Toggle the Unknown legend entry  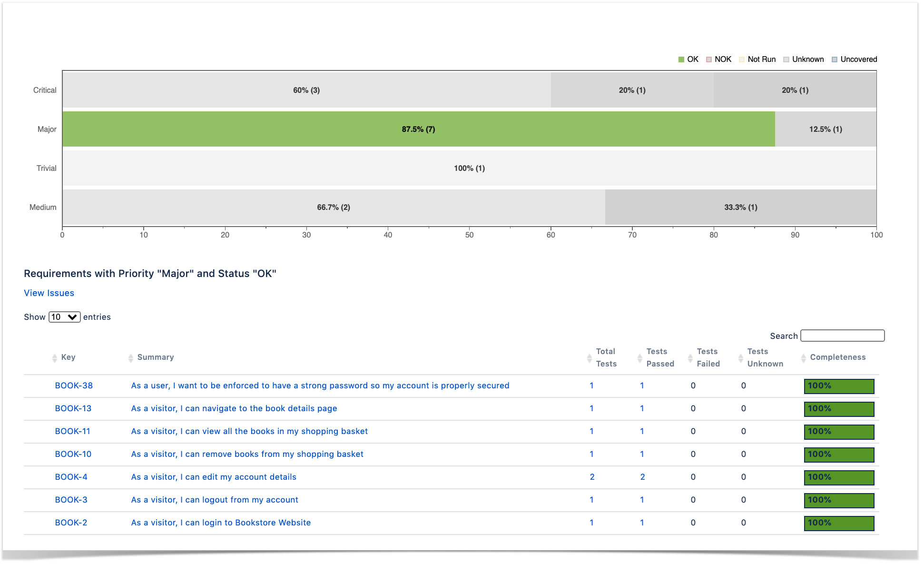[x=804, y=59]
